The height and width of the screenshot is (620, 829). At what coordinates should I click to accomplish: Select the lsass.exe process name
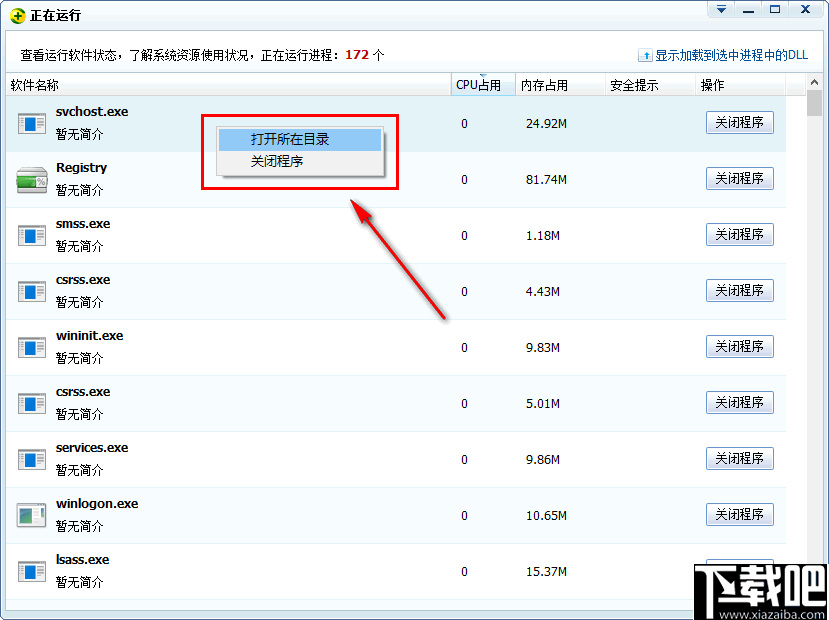click(82, 560)
